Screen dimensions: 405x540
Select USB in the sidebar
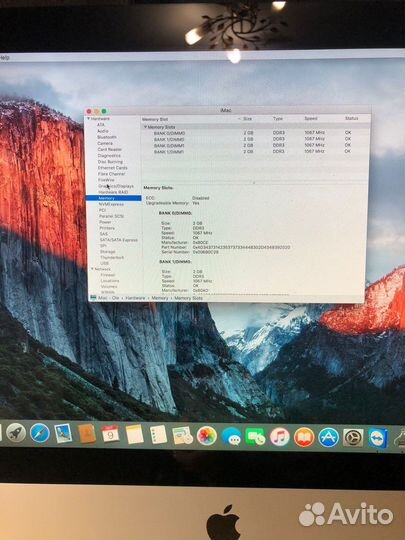click(x=104, y=263)
